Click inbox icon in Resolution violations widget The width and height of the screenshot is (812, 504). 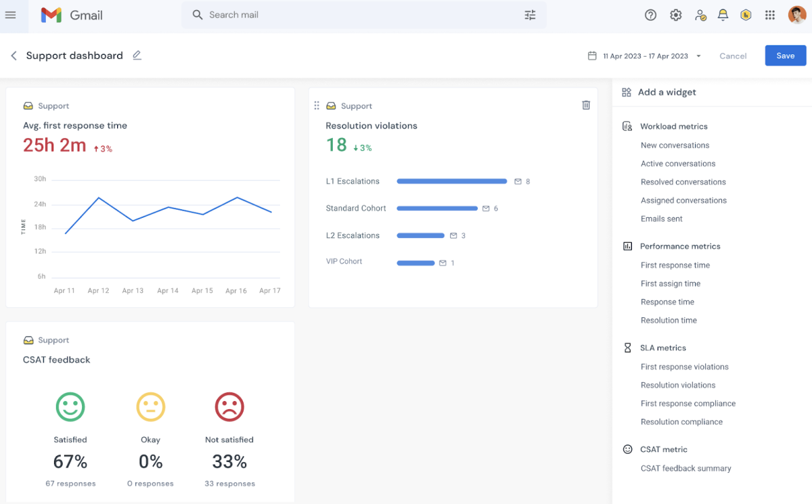(x=331, y=106)
